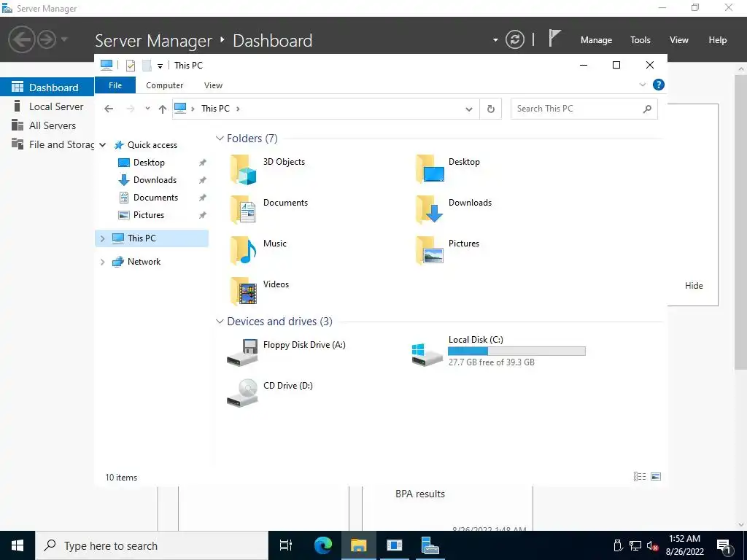Screen dimensions: 747x560
Task: Click the Windows Start button
Action: tap(18, 545)
